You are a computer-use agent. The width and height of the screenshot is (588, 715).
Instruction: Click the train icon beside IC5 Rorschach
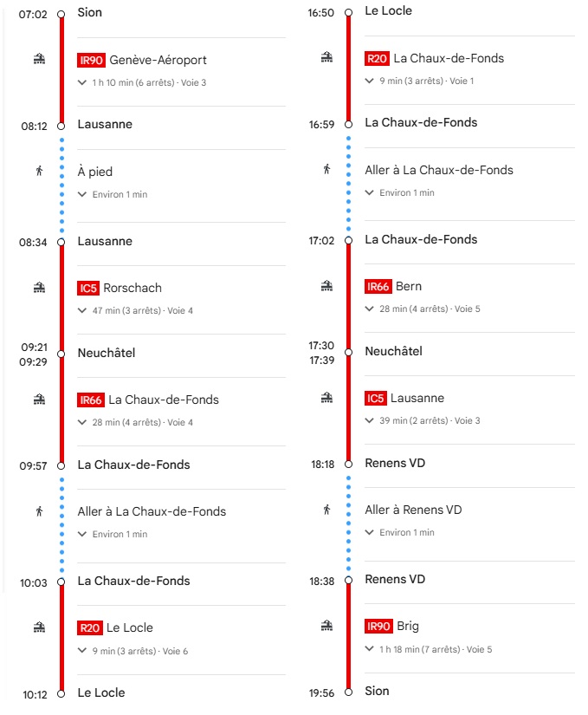(39, 288)
